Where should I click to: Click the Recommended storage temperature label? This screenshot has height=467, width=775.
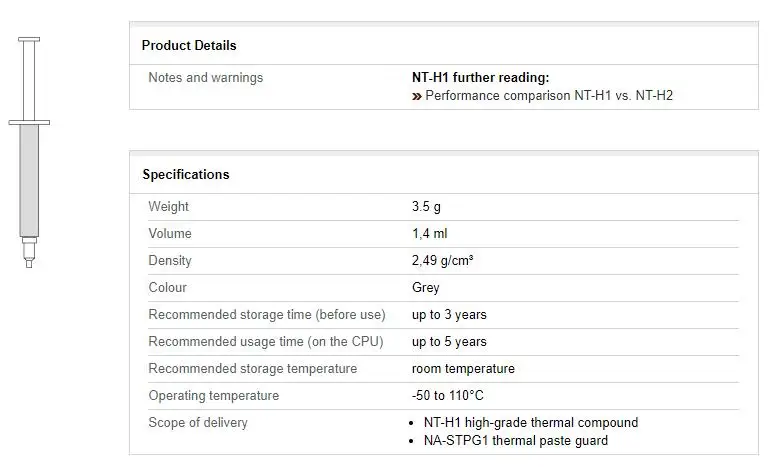(253, 369)
